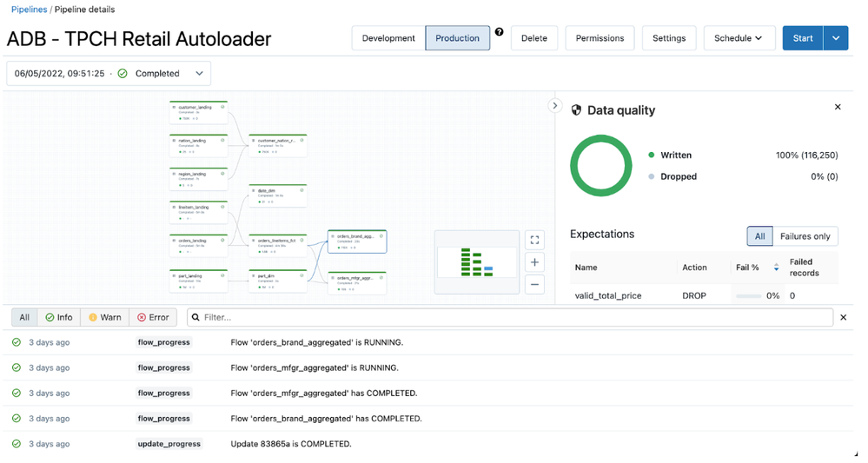Close the event log panel
Screen dimensions: 868x463
[x=843, y=318]
